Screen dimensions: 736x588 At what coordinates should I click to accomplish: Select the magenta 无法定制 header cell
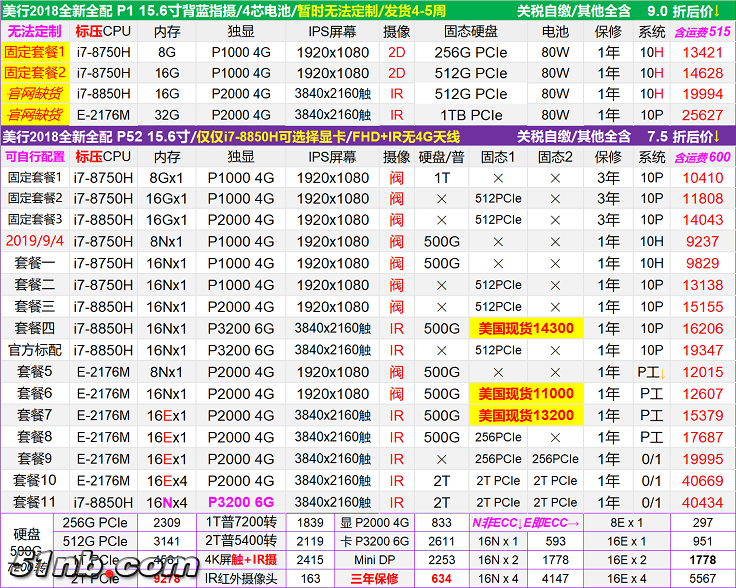34,31
